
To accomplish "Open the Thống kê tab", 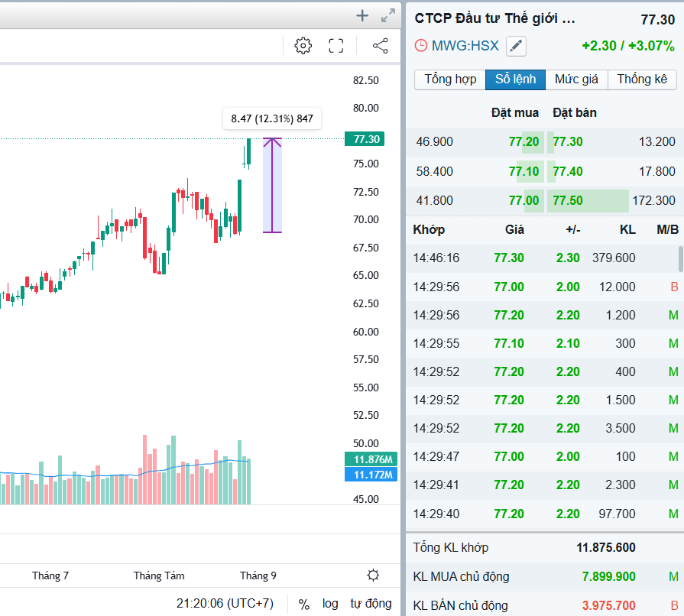I will pos(642,79).
